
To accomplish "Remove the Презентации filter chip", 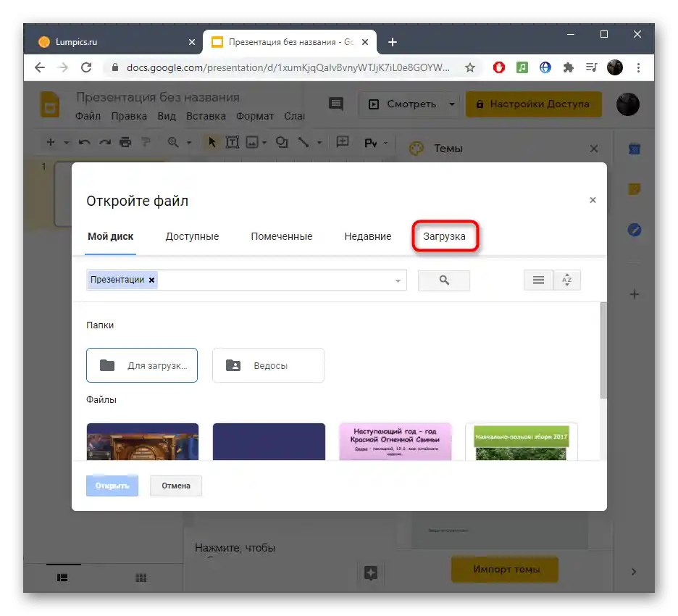I will tap(152, 280).
